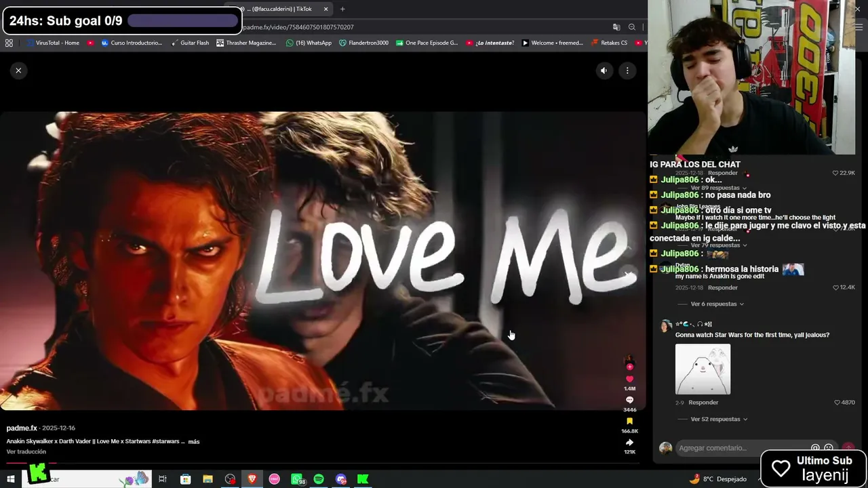Open the "¿Lo intentaste?" bookmark
Image resolution: width=868 pixels, height=488 pixels.
coord(490,43)
